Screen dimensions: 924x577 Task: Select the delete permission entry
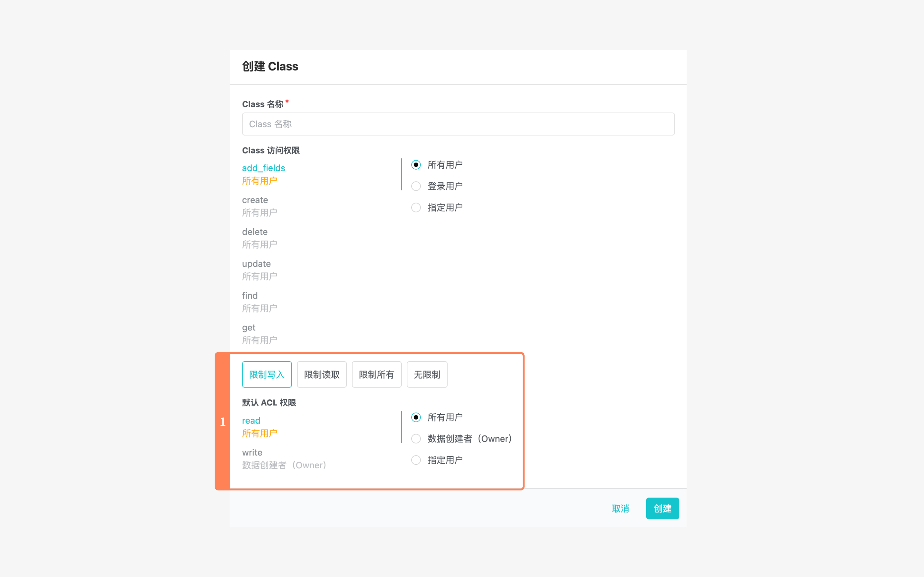click(254, 232)
